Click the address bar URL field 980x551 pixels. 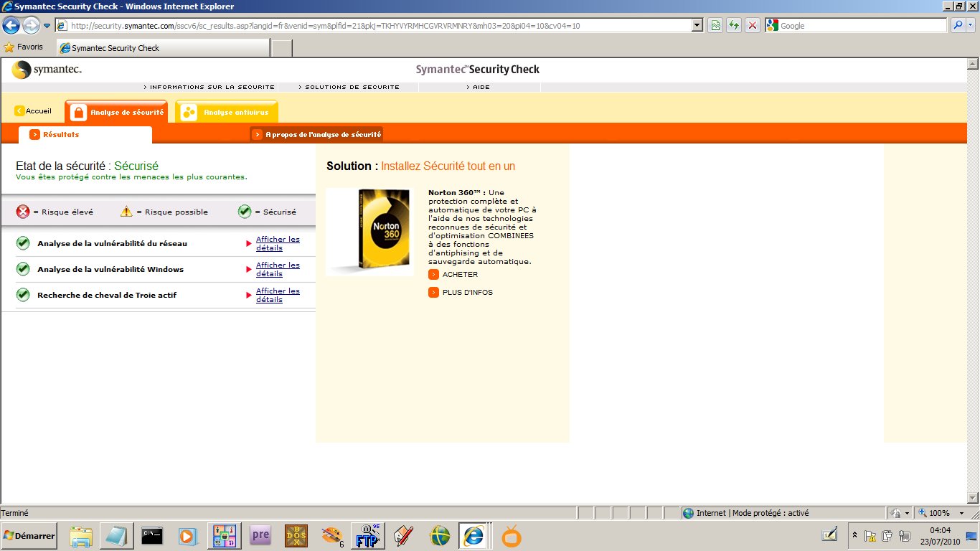[x=373, y=25]
